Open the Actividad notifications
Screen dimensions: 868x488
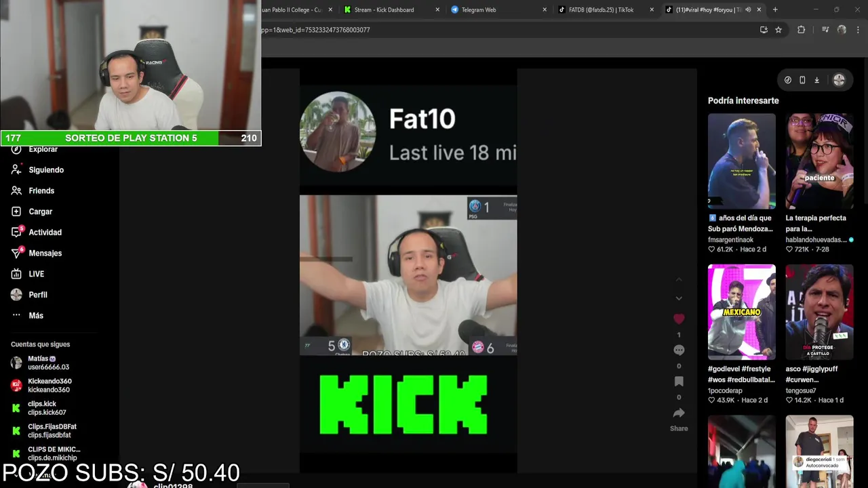point(37,232)
